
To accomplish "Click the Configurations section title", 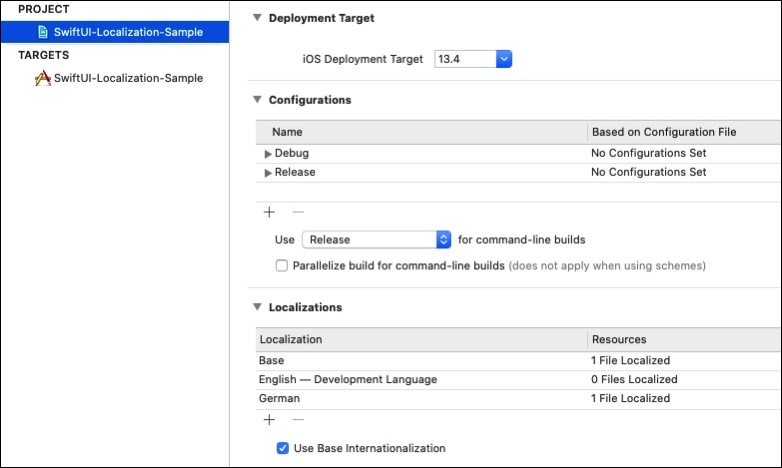I will point(310,100).
